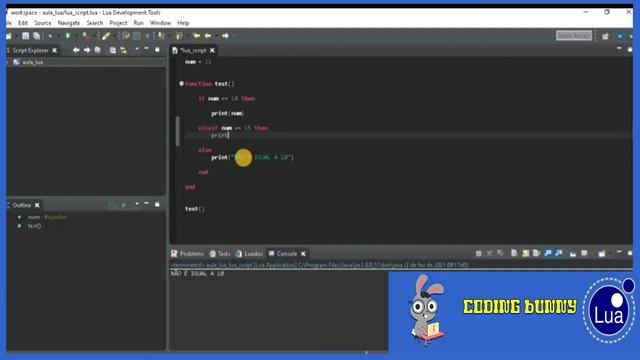
Task: Switch to the Problems tab
Action: click(187, 253)
